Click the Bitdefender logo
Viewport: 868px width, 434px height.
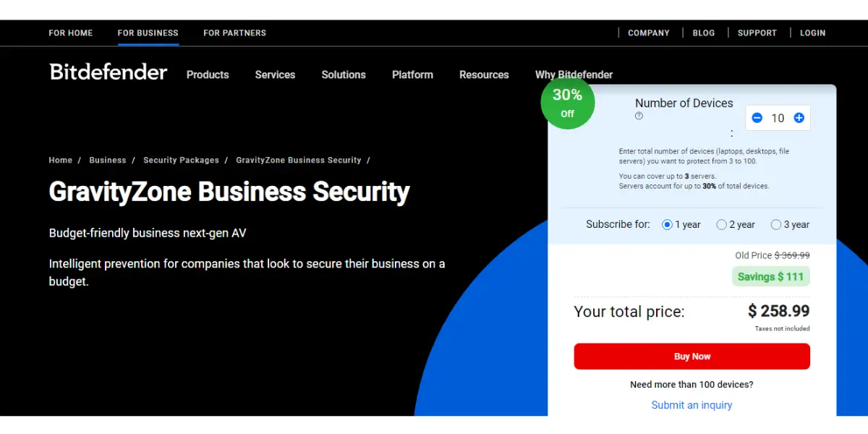click(109, 72)
